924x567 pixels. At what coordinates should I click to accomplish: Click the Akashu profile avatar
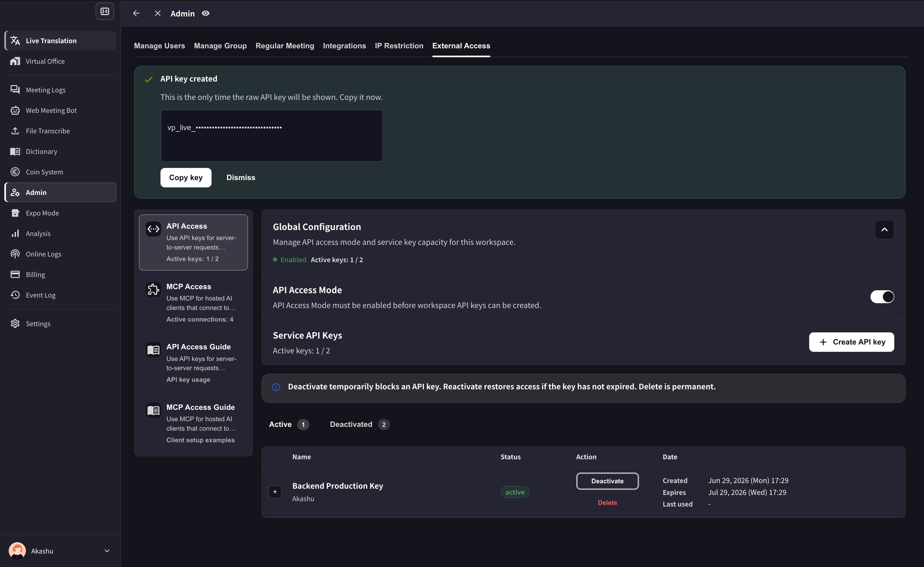click(17, 551)
